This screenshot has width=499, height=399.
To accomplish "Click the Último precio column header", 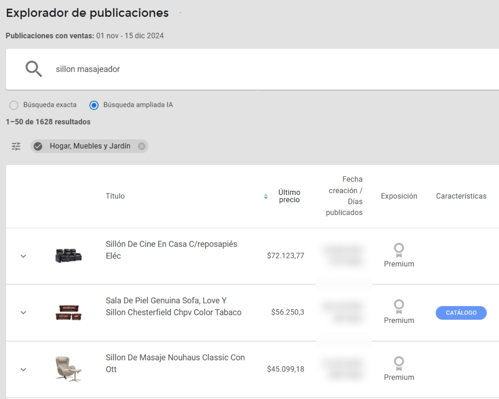I will click(289, 196).
